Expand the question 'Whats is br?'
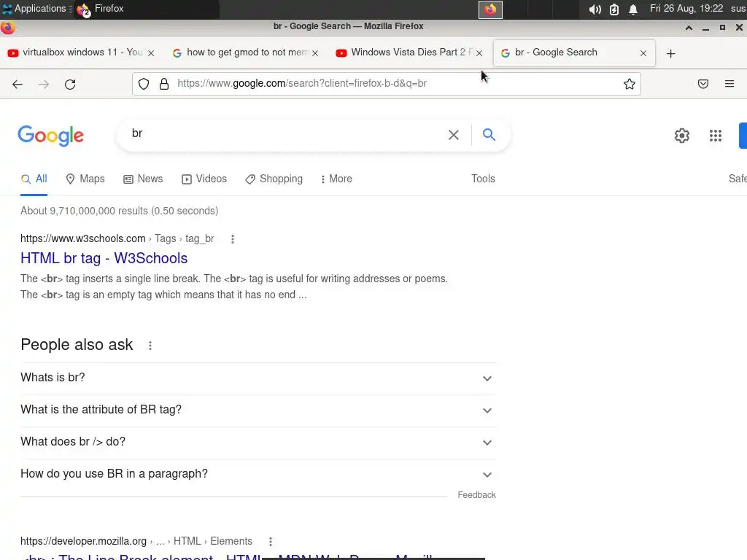Image resolution: width=747 pixels, height=560 pixels. 258,378
